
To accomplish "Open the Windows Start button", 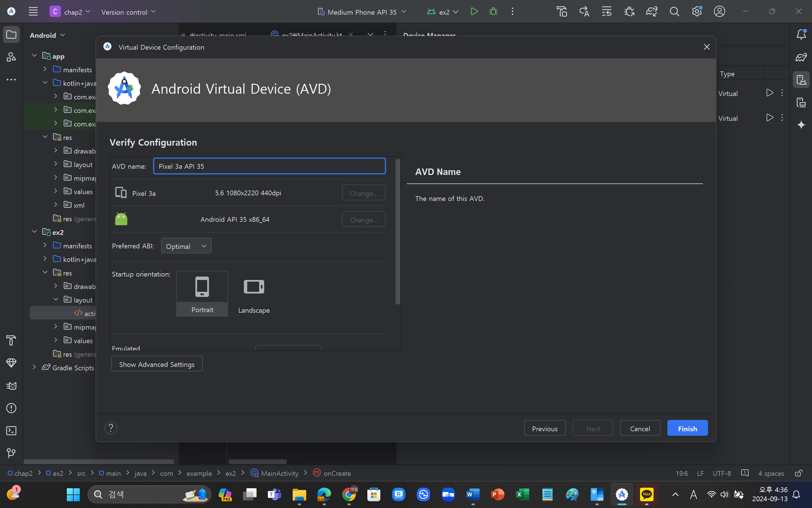I will pos(73,494).
